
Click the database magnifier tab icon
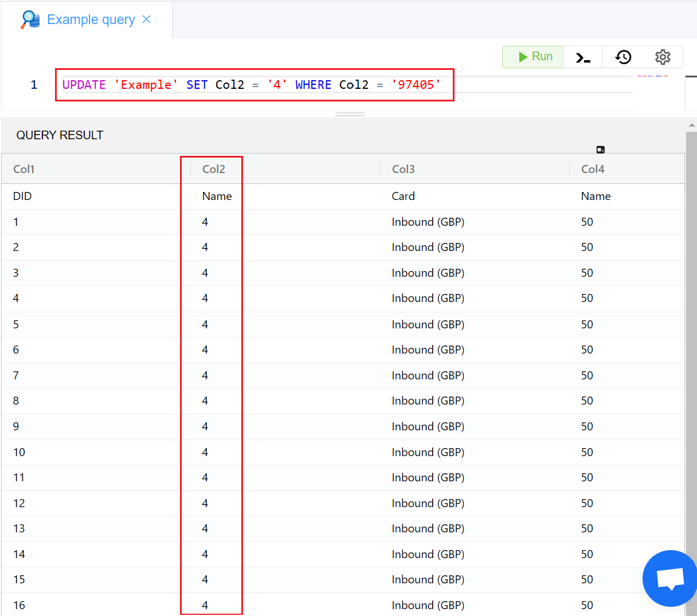(x=30, y=20)
